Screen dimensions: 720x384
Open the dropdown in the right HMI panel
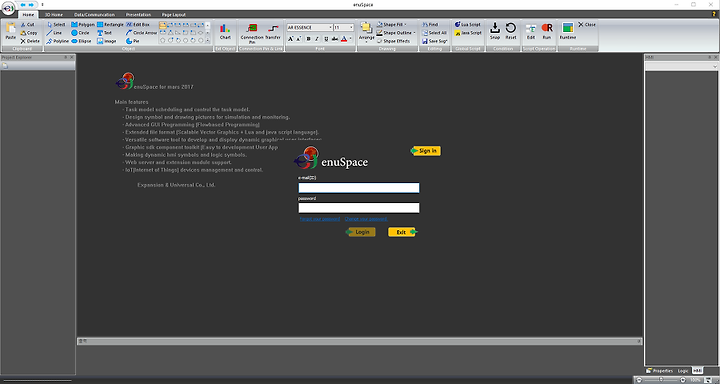[x=714, y=67]
